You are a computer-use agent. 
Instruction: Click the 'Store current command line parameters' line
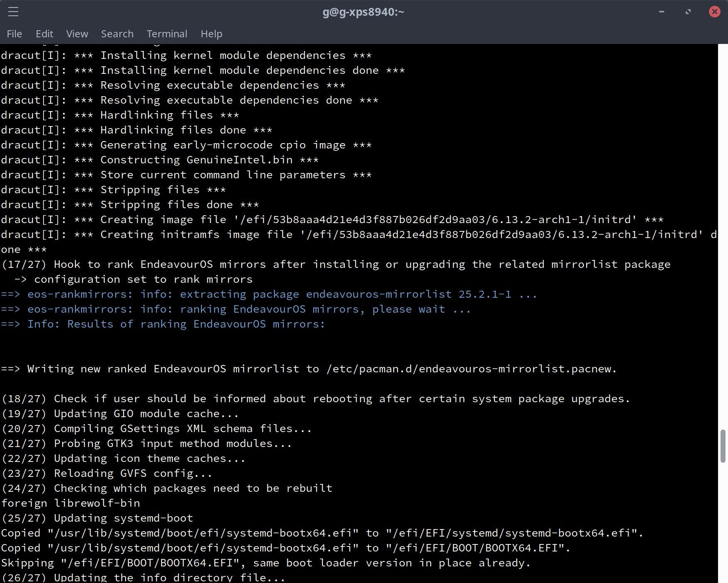pyautogui.click(x=186, y=175)
